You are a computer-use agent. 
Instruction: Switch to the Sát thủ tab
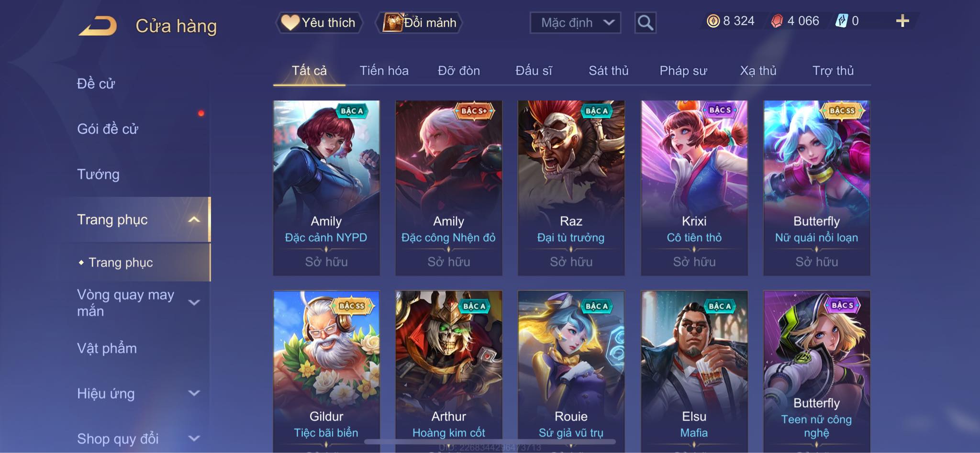pyautogui.click(x=608, y=71)
